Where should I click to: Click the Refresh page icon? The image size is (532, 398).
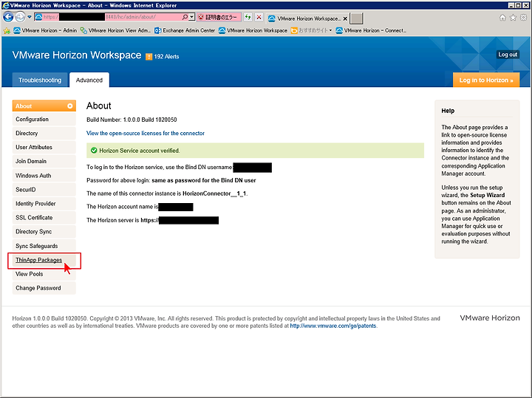[x=248, y=17]
